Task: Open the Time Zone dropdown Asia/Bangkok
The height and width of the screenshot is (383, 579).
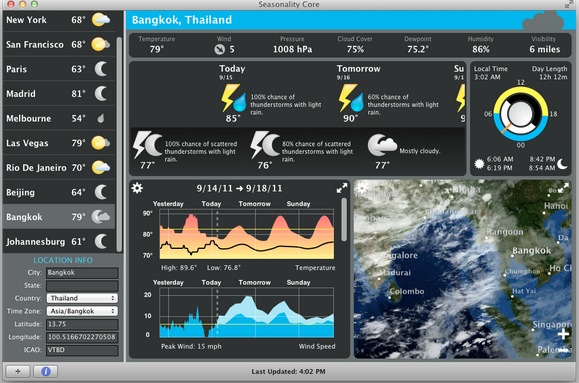Action: [x=82, y=311]
